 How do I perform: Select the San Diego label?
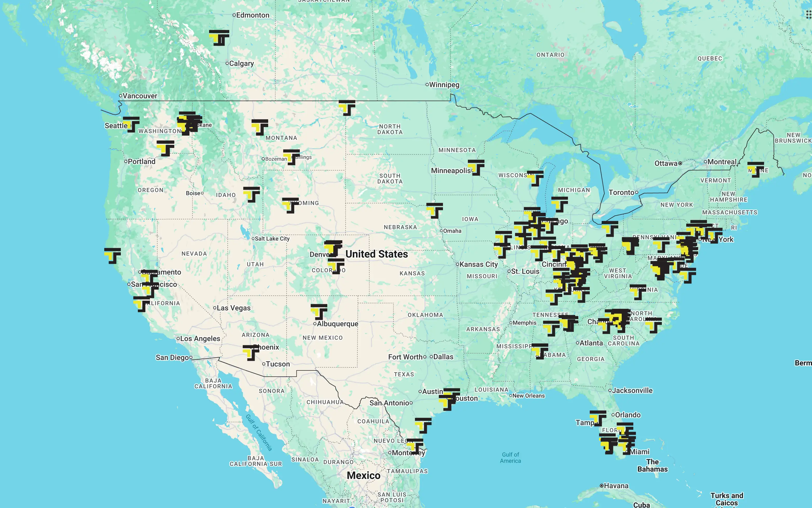pyautogui.click(x=172, y=357)
